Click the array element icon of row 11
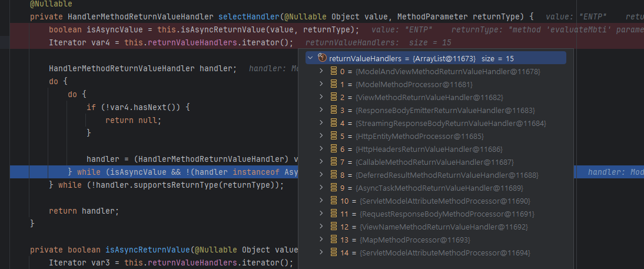The height and width of the screenshot is (269, 644). coord(334,214)
